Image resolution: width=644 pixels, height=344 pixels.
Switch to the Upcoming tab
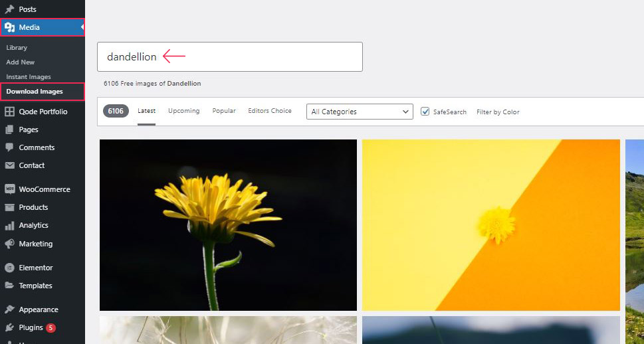184,111
